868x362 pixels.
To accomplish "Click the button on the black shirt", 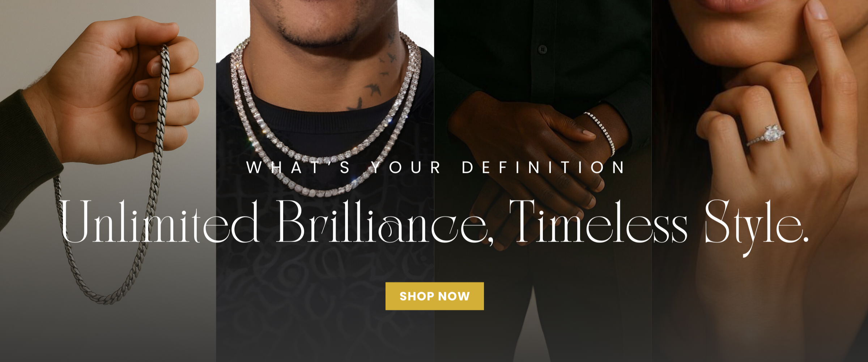I will (542, 49).
